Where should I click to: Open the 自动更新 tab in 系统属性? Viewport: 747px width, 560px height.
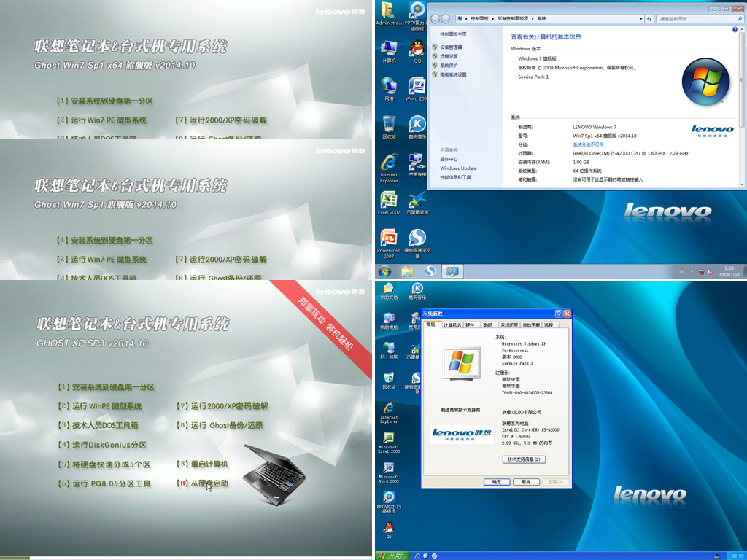531,324
